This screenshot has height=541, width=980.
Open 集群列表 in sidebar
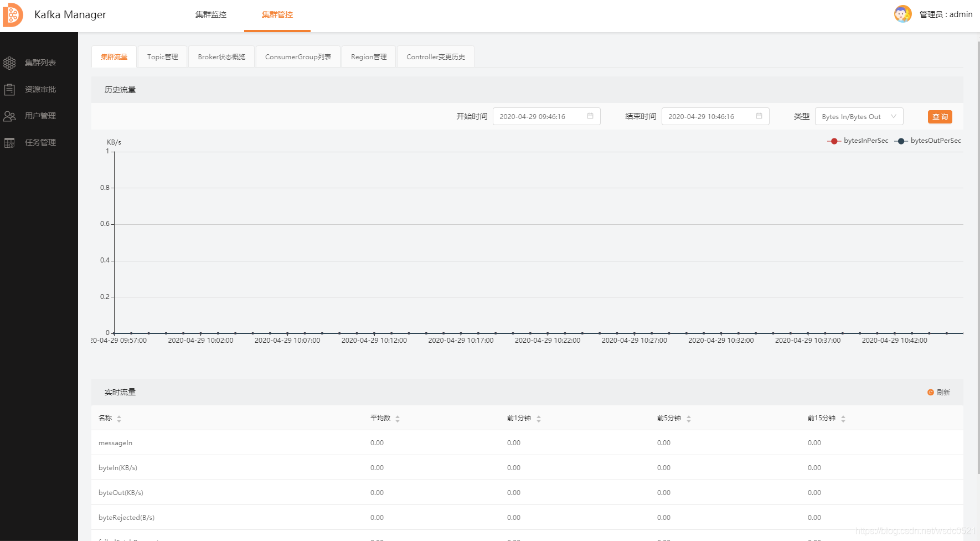(x=40, y=63)
